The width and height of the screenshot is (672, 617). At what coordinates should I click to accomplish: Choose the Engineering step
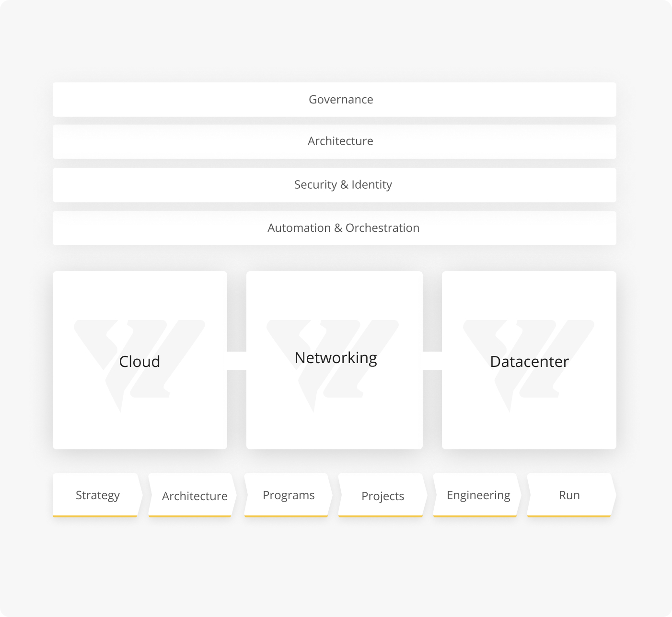(x=477, y=495)
